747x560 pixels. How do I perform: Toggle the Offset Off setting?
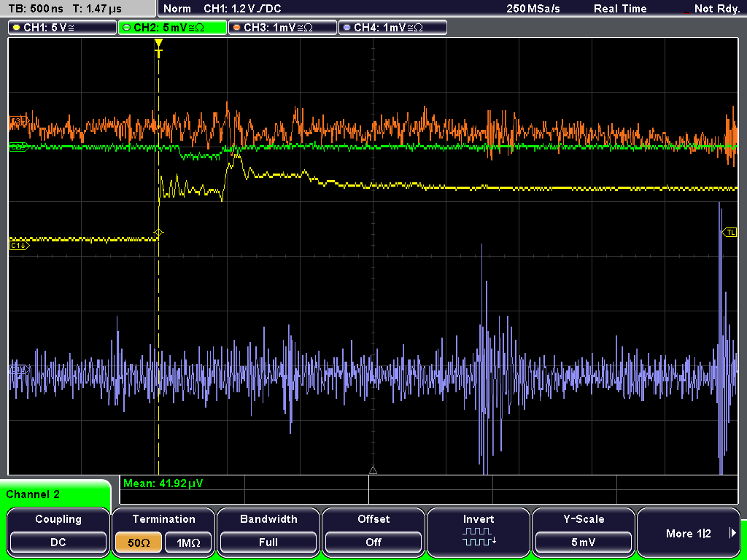(x=373, y=542)
